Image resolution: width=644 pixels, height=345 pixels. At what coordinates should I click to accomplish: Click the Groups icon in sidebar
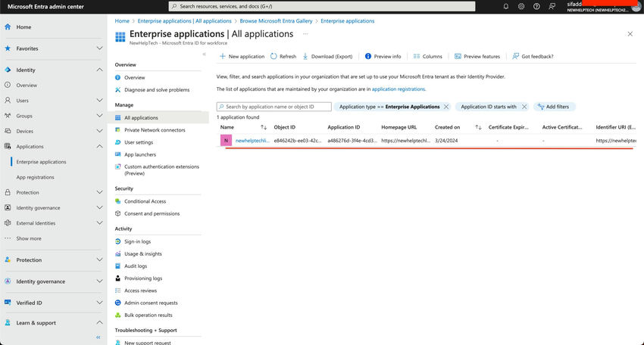(8, 116)
